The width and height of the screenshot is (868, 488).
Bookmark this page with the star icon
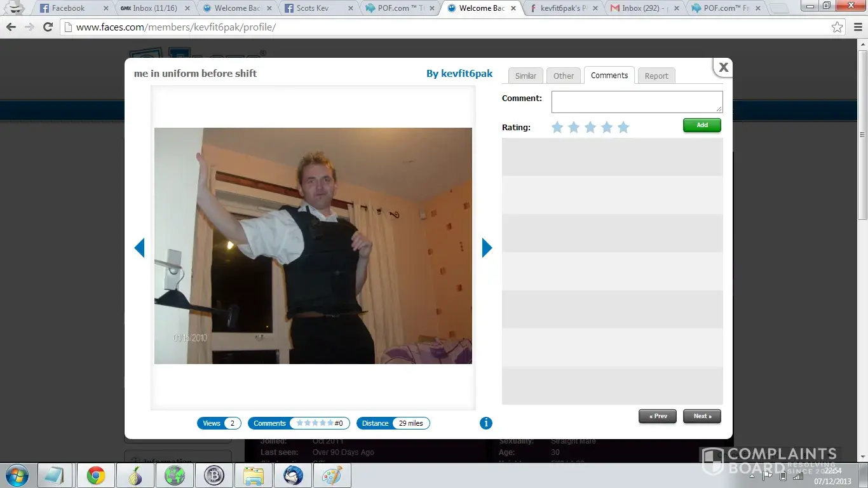pos(837,27)
